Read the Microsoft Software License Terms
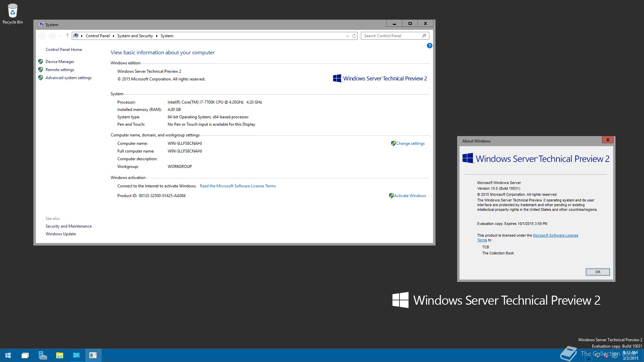The height and width of the screenshot is (362, 644). (238, 186)
